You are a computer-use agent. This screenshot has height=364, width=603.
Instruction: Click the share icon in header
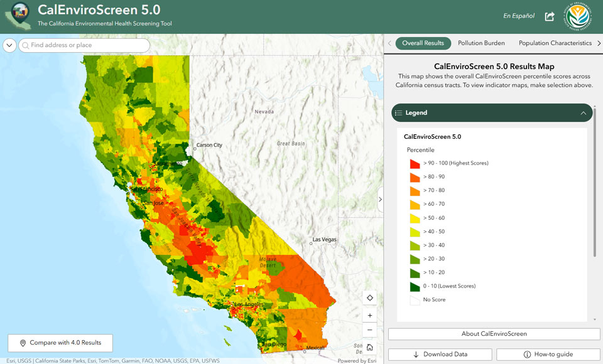click(550, 16)
